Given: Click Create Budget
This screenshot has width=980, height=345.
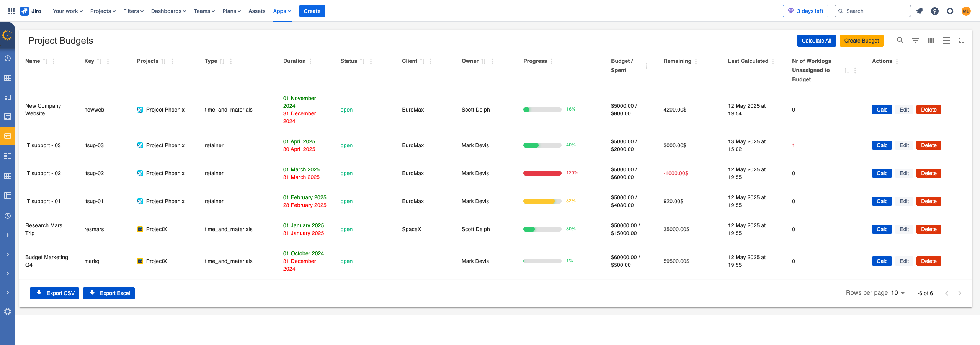Looking at the screenshot, I should click(862, 41).
